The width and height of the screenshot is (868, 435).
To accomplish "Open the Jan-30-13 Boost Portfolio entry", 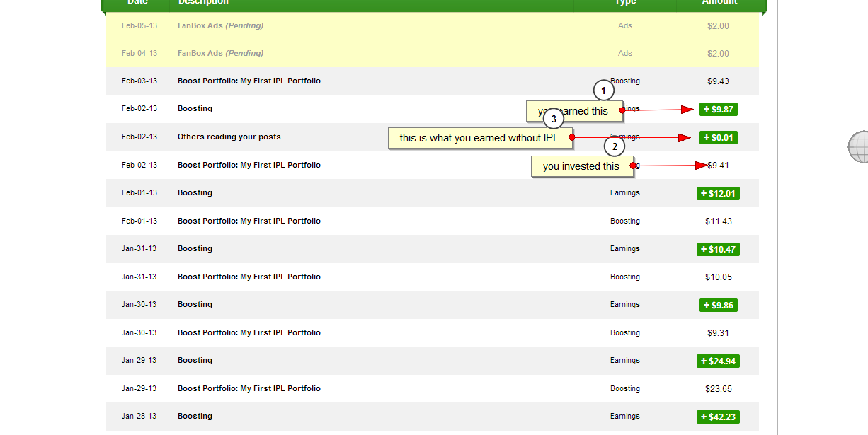I will (249, 332).
